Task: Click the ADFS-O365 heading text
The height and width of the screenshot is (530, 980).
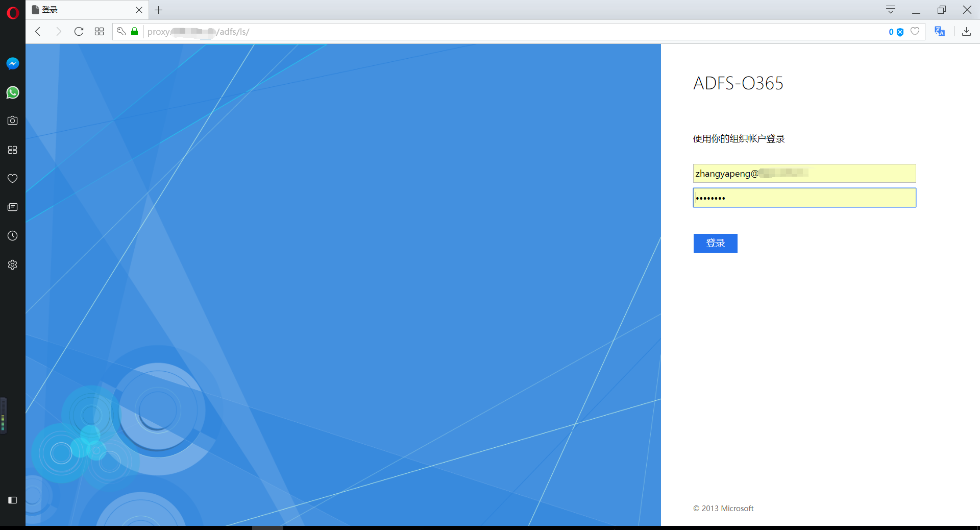Action: 738,83
